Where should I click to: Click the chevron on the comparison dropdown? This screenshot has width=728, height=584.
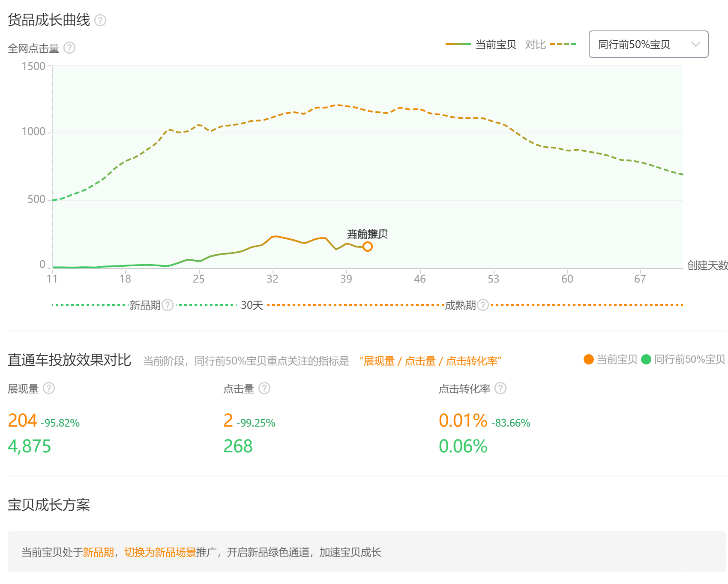tap(696, 44)
